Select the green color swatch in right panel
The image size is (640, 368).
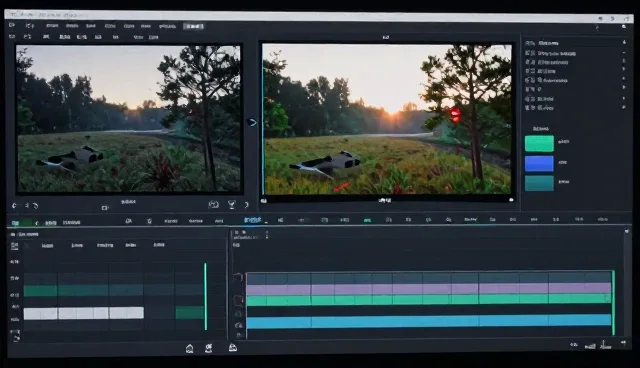click(x=539, y=144)
